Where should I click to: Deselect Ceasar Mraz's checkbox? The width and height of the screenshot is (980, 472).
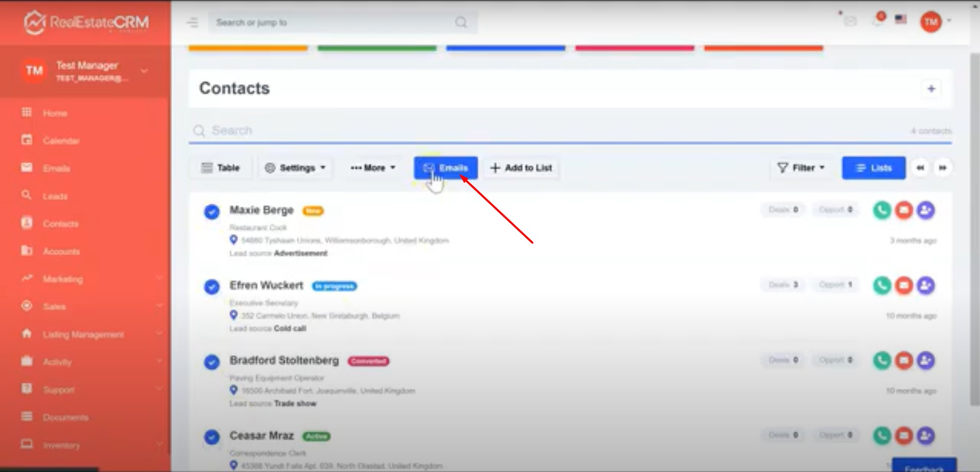(211, 437)
